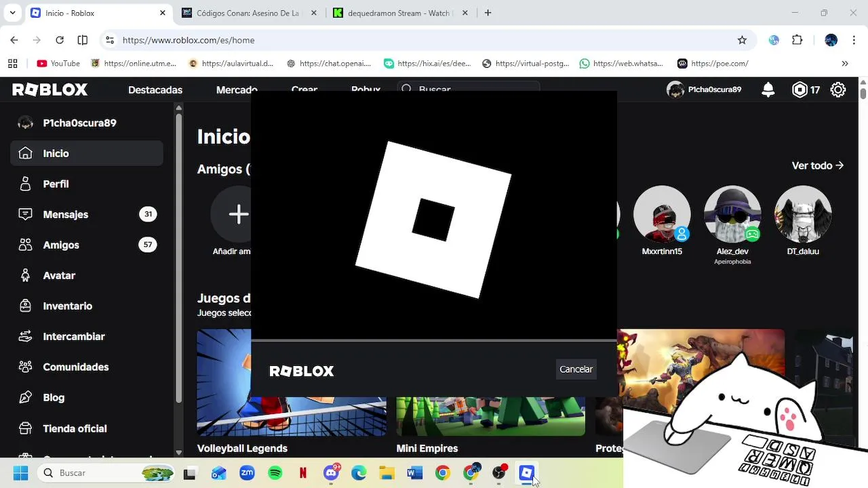Open Inventario in sidebar

tap(66, 306)
